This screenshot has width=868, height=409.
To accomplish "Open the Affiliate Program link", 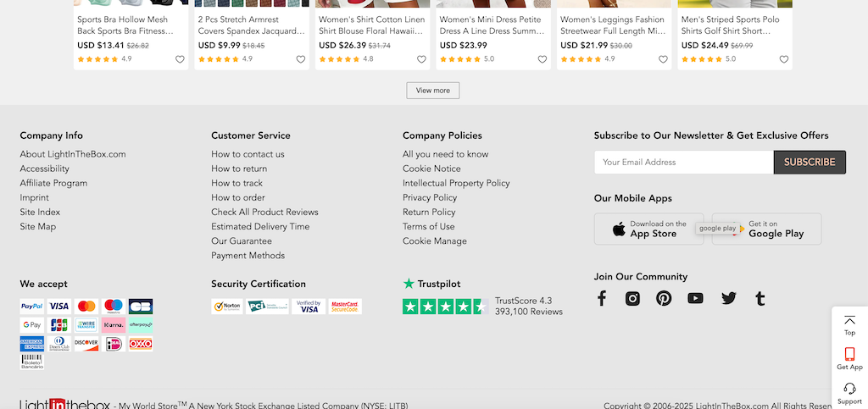I will pos(53,183).
